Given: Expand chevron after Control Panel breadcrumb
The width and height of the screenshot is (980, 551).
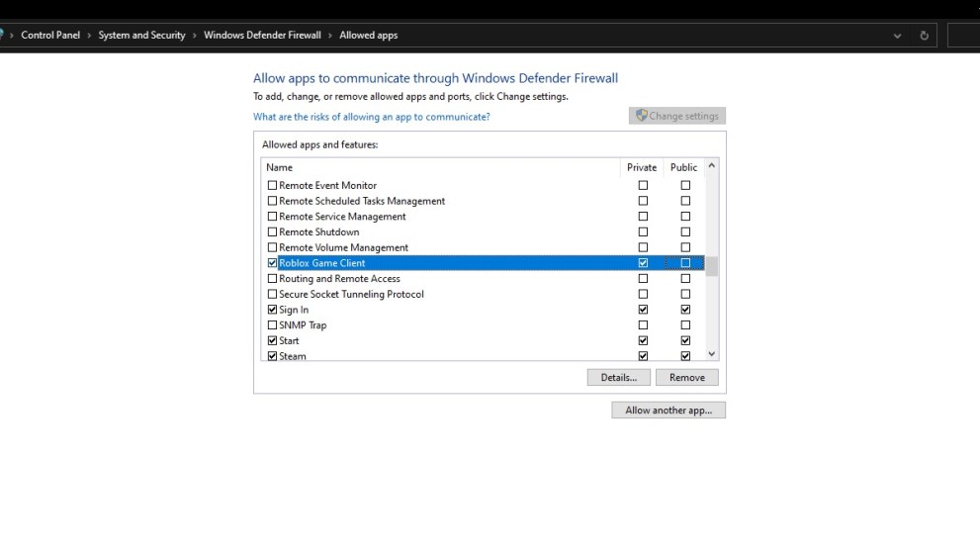Looking at the screenshot, I should click(89, 36).
